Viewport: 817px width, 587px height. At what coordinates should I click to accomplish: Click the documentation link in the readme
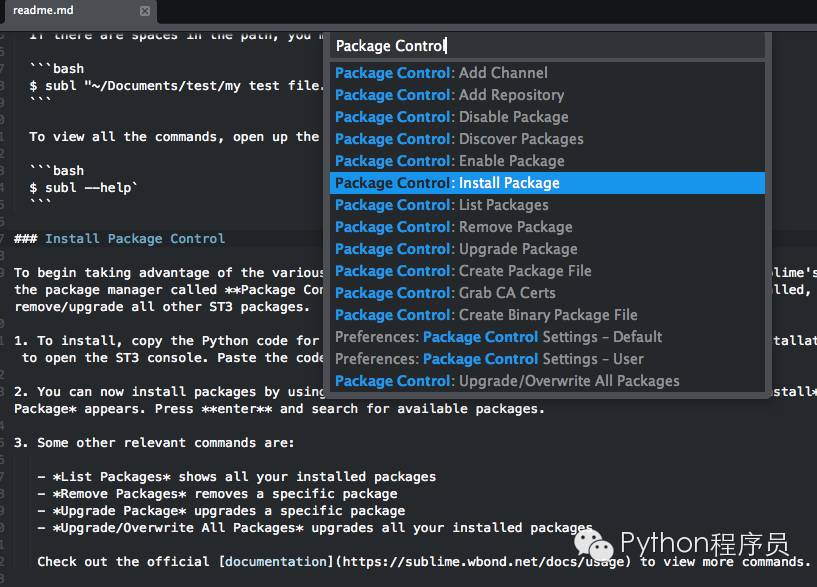point(275,561)
